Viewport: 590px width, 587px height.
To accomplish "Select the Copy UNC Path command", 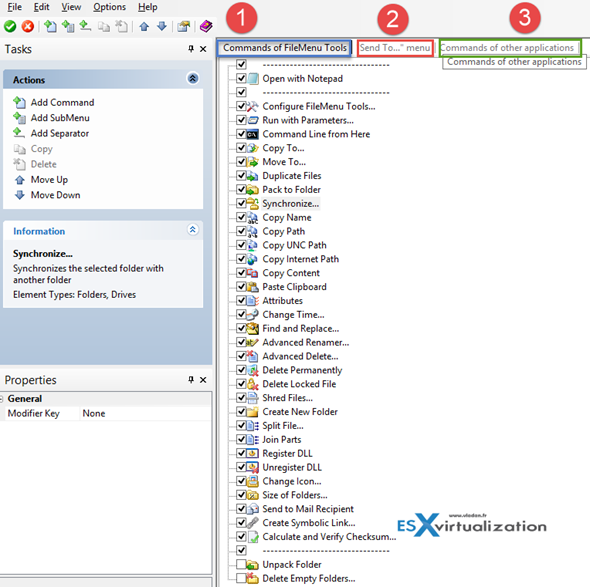I will (294, 245).
